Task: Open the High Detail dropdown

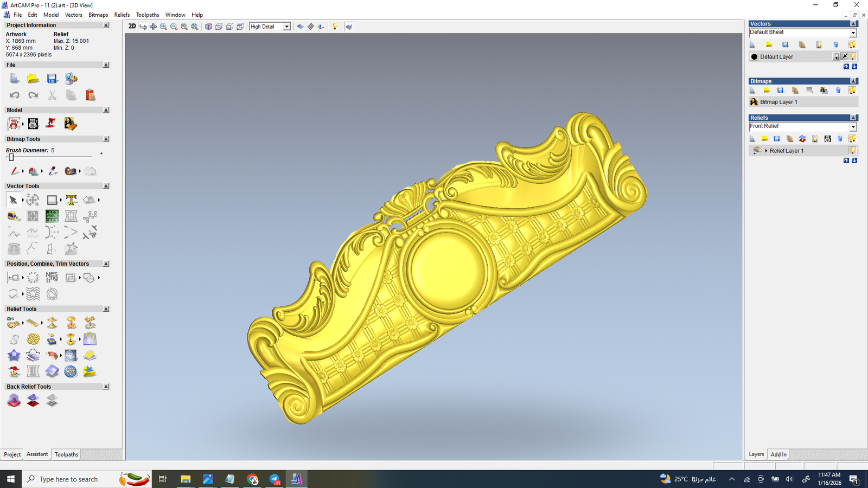Action: point(286,27)
